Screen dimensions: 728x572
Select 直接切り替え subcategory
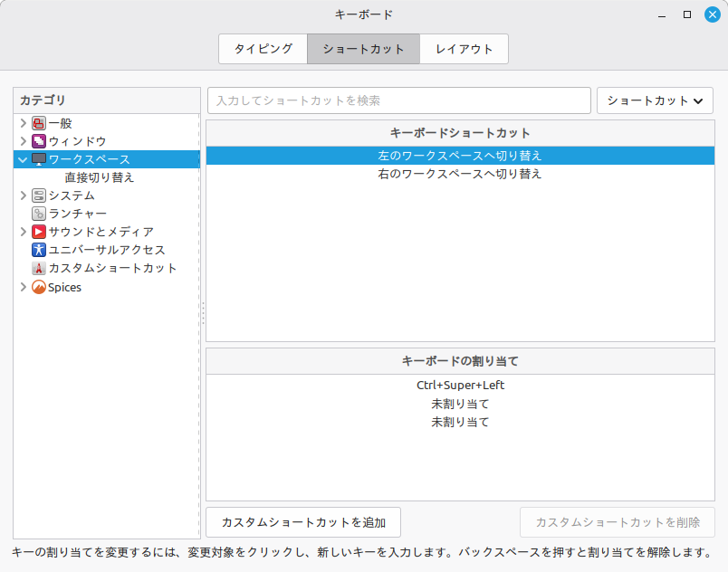pyautogui.click(x=100, y=177)
